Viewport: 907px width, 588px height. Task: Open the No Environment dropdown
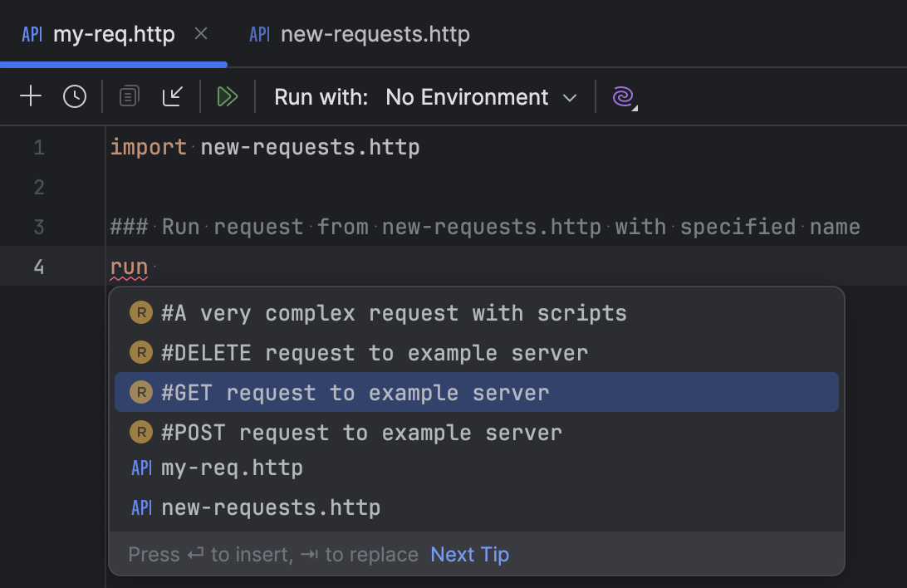click(x=480, y=97)
